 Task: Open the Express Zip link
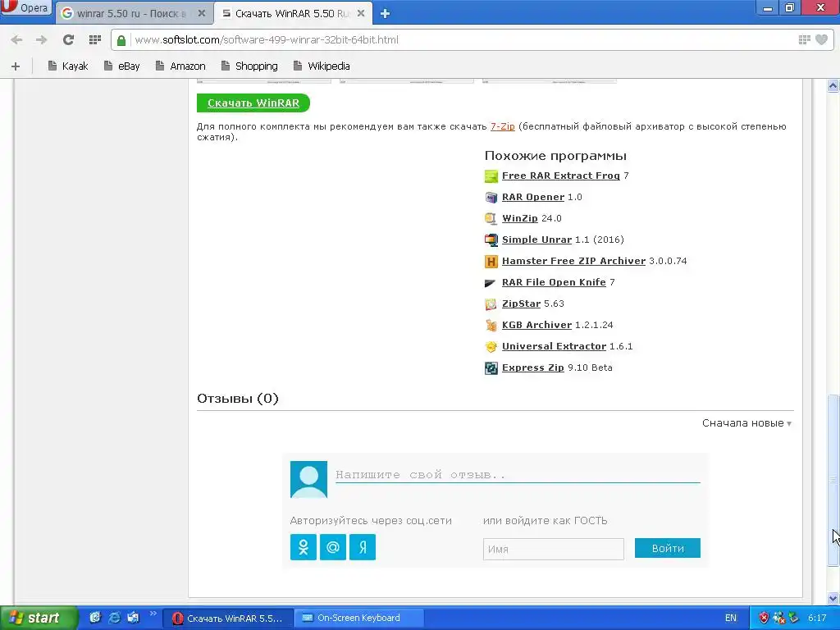point(533,367)
